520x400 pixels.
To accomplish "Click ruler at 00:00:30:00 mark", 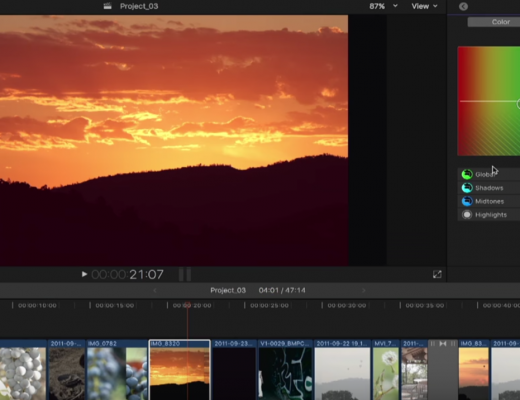I will (x=347, y=305).
